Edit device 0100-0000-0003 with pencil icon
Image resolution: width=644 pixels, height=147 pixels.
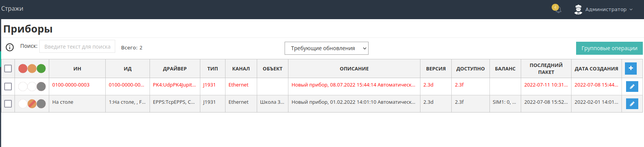632,87
